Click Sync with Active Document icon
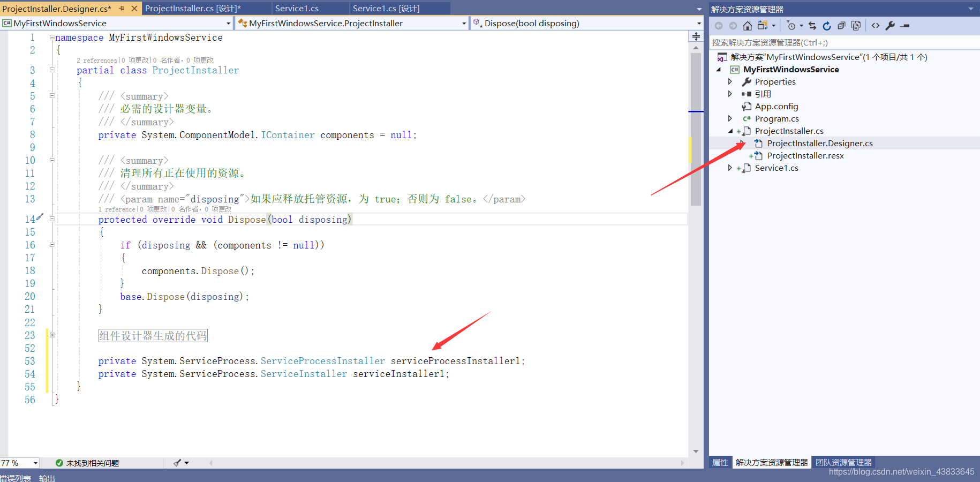 [x=812, y=26]
